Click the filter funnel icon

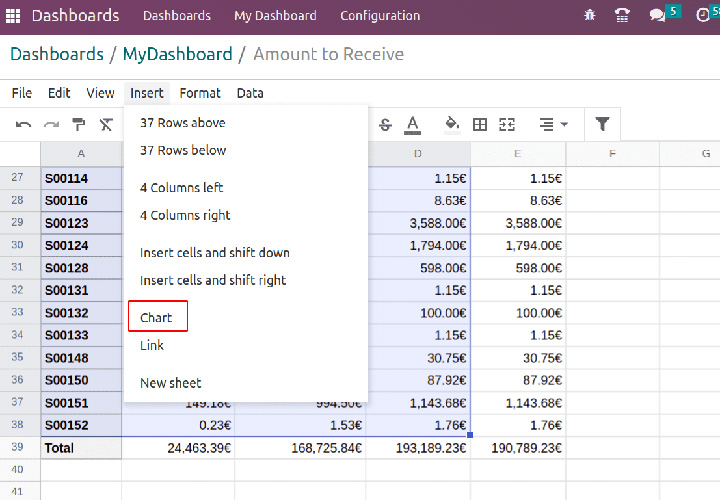[x=602, y=124]
